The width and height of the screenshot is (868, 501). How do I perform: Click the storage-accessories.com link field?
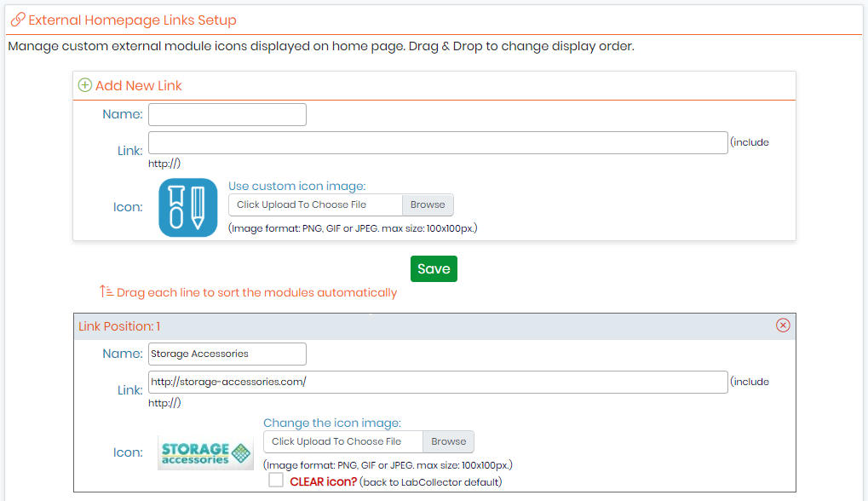pyautogui.click(x=438, y=382)
